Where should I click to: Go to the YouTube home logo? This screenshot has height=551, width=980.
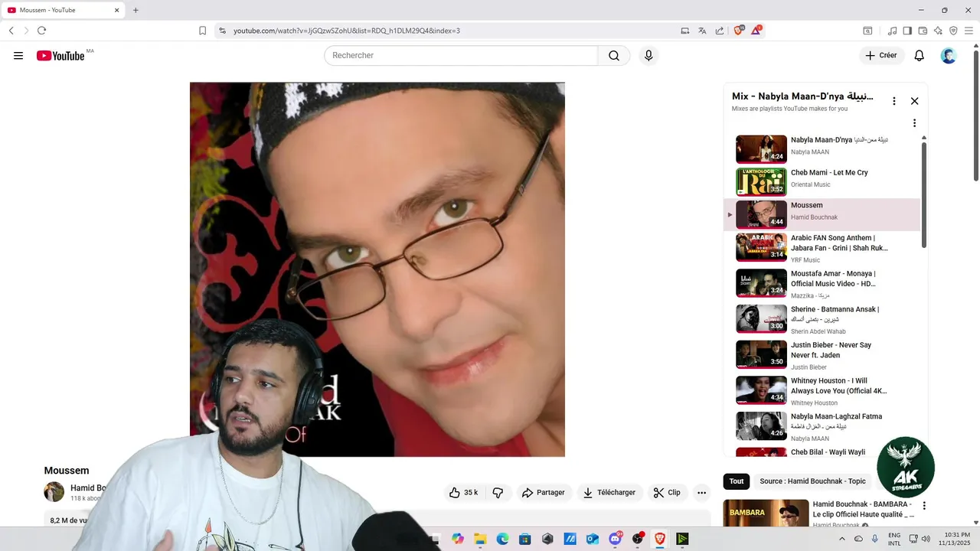(60, 56)
